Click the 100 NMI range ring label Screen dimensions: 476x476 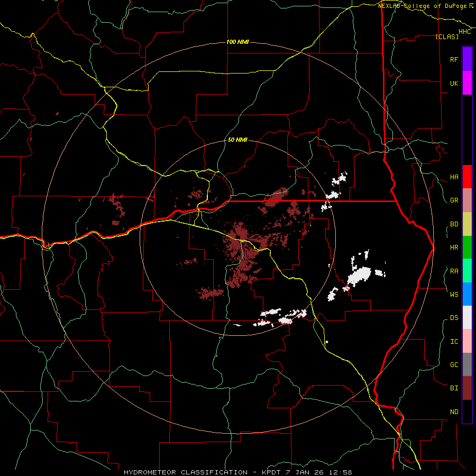237,42
